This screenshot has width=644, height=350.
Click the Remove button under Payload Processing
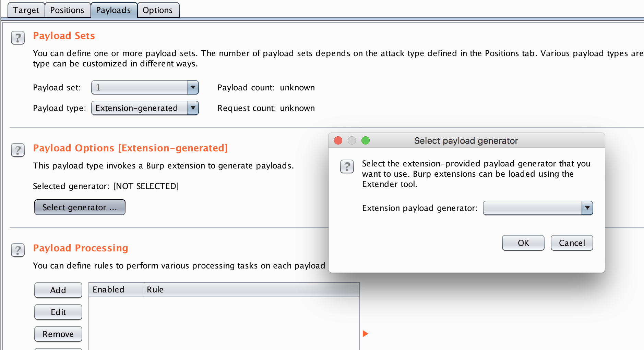(x=58, y=334)
